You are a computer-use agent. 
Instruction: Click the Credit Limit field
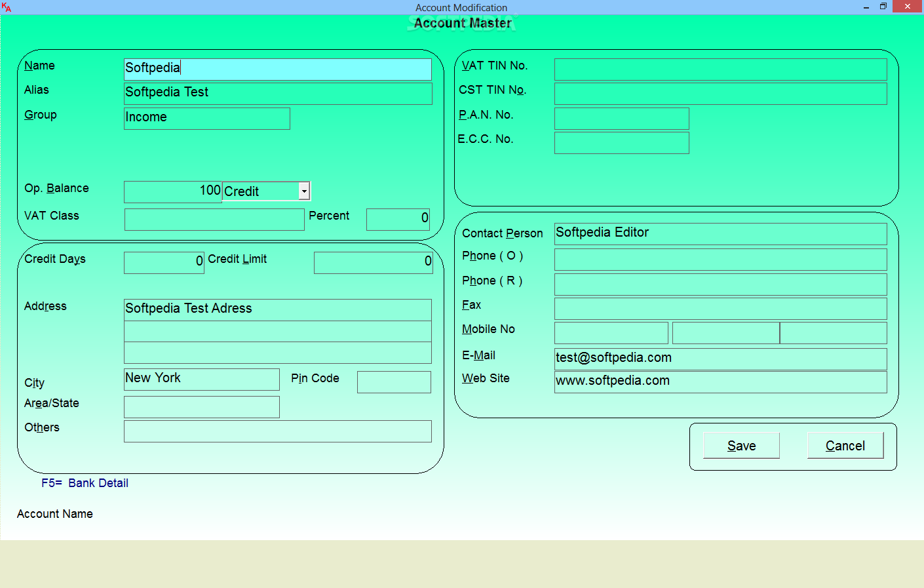(x=374, y=263)
